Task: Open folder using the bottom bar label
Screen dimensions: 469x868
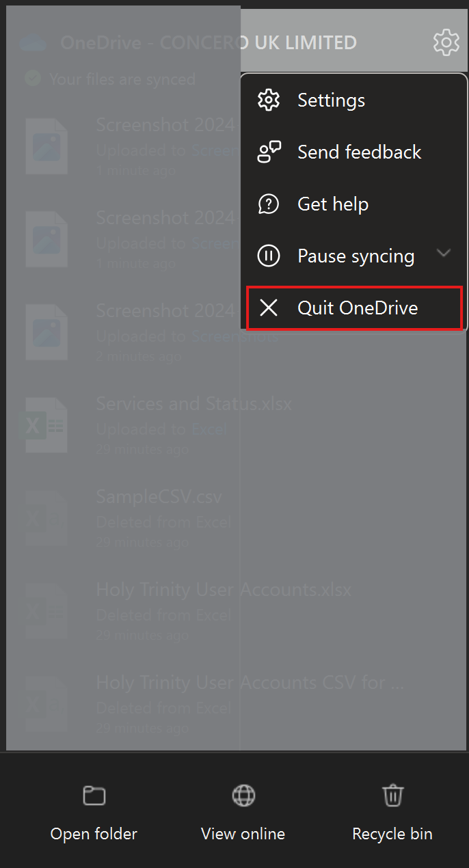Action: click(94, 834)
